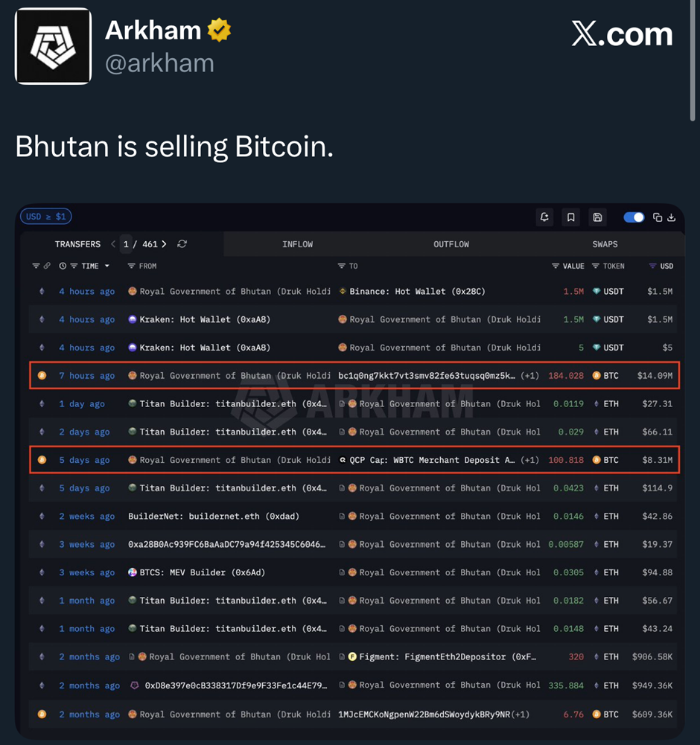Screen dimensions: 700x745
Task: Click the download icon
Action: point(671,217)
